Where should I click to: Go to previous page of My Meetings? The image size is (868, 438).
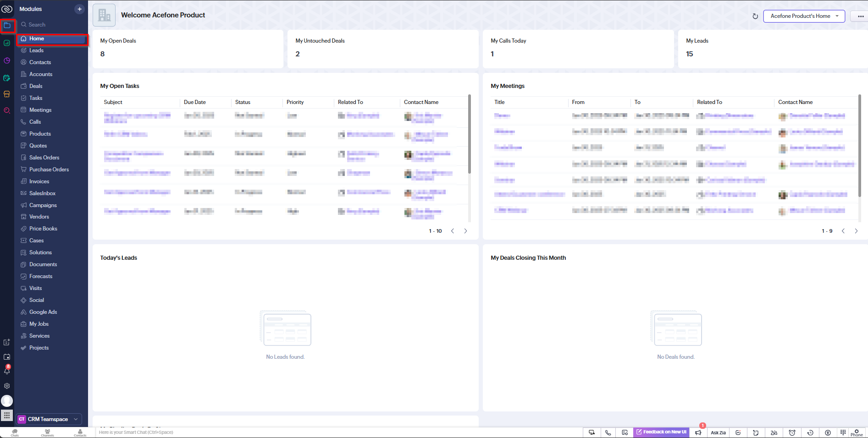click(x=843, y=231)
